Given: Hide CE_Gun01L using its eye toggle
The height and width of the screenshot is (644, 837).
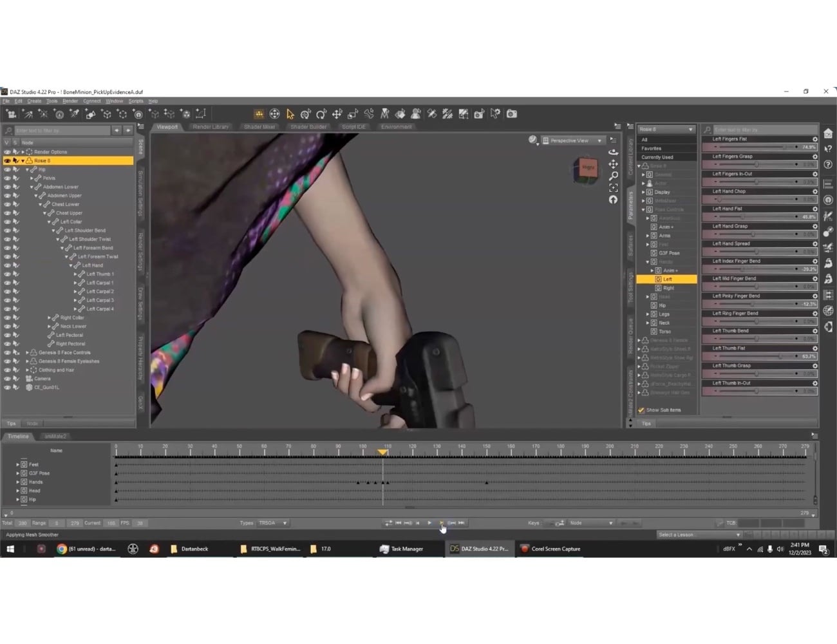Looking at the screenshot, I should point(6,387).
